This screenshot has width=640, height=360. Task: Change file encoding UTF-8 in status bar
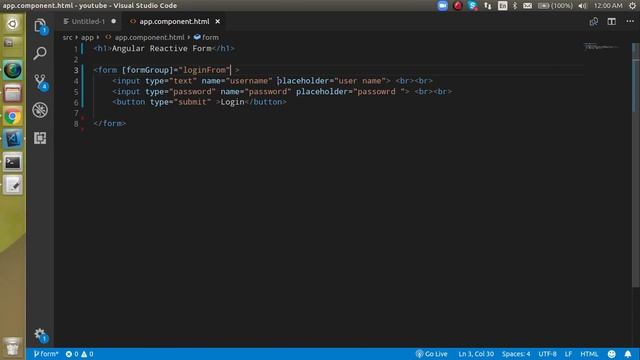pyautogui.click(x=547, y=354)
